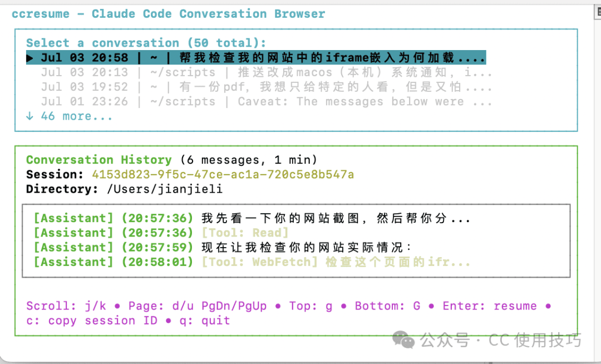Image resolution: width=601 pixels, height=364 pixels.
Task: Click the "Page: d/u PgDn/PgUp" hint
Action: (x=198, y=306)
